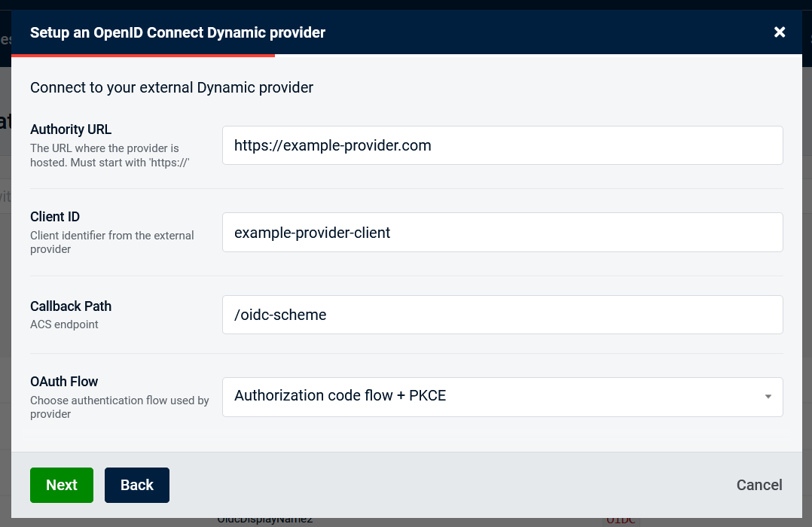Go back using the Back button
The image size is (812, 527).
[x=136, y=485]
